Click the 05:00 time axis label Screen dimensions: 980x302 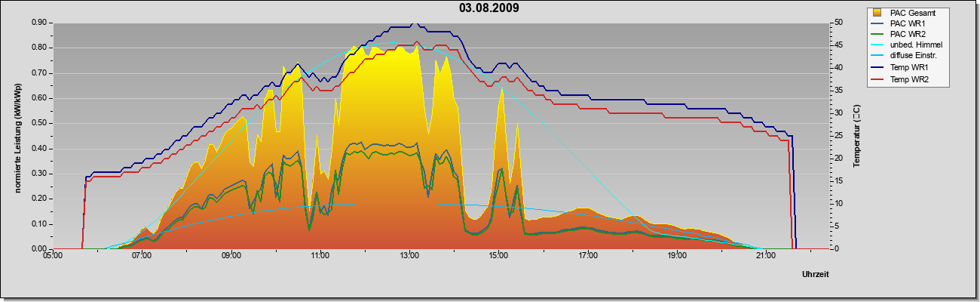point(53,255)
